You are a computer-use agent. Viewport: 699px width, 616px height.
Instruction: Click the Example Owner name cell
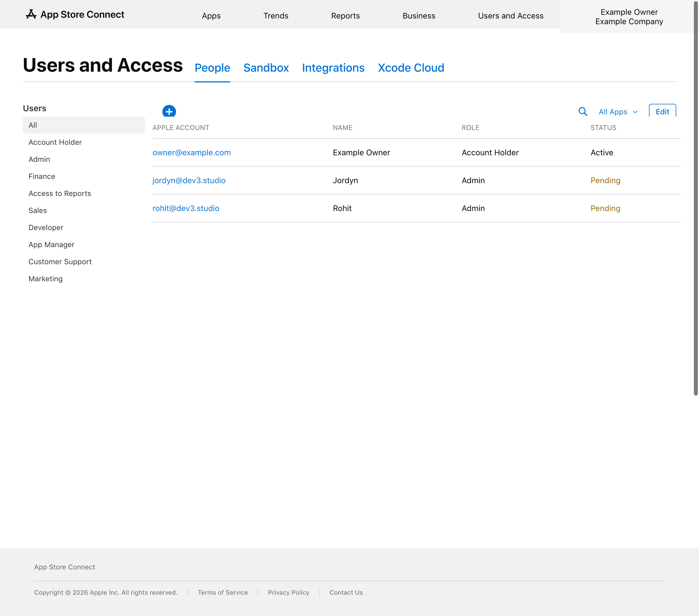point(361,152)
